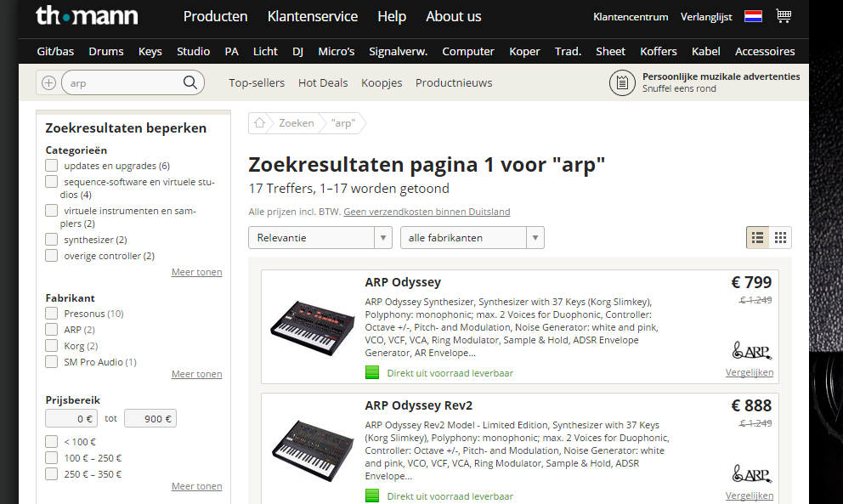Image resolution: width=843 pixels, height=504 pixels.
Task: Click Persoonlijke muzikale advertenties link
Action: pos(721,76)
